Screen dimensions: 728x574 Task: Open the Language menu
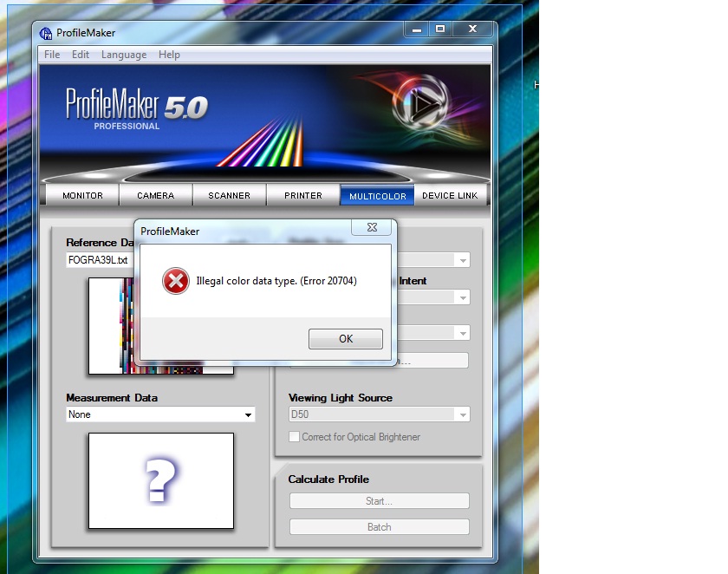(124, 55)
